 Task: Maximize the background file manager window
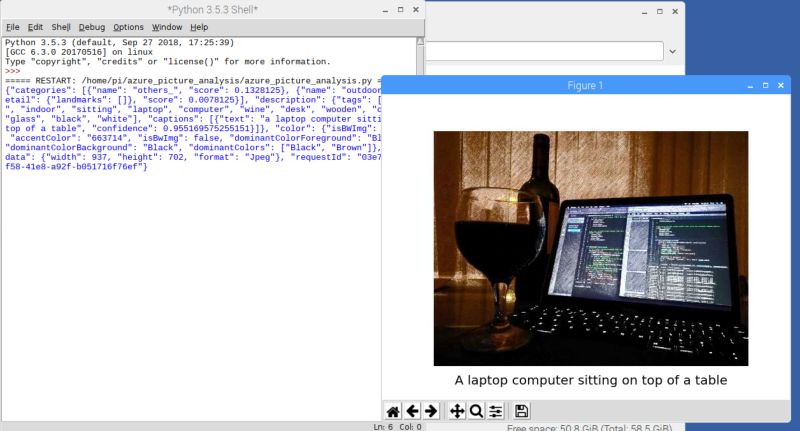pyautogui.click(x=660, y=11)
